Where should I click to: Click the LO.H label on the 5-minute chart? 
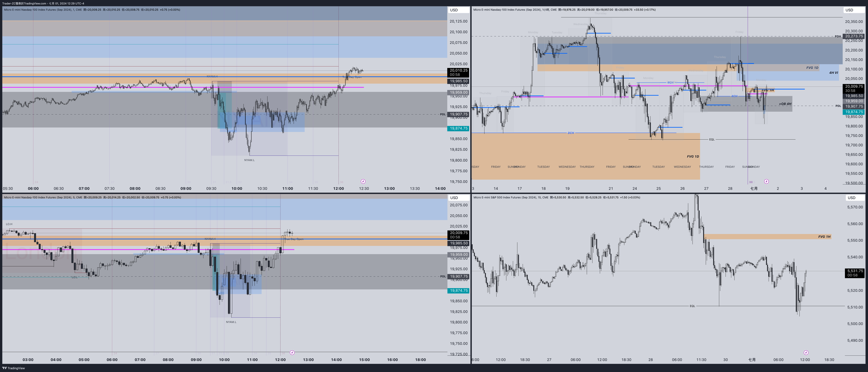[x=9, y=224]
